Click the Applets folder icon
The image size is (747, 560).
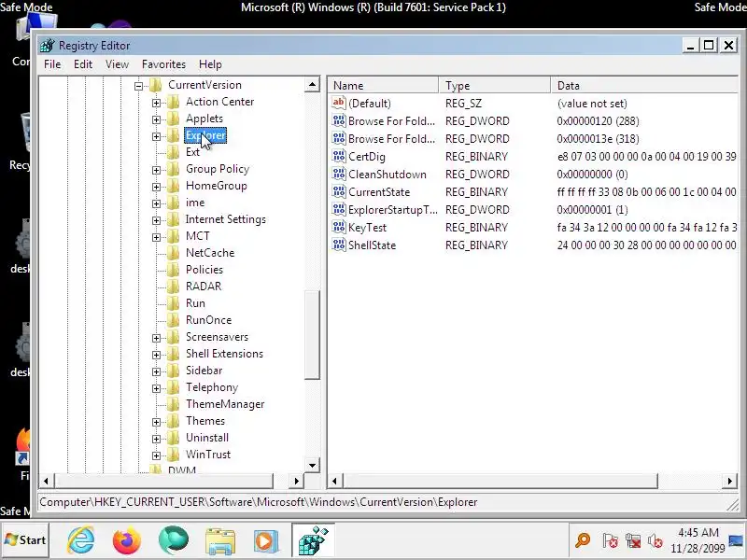tap(173, 119)
